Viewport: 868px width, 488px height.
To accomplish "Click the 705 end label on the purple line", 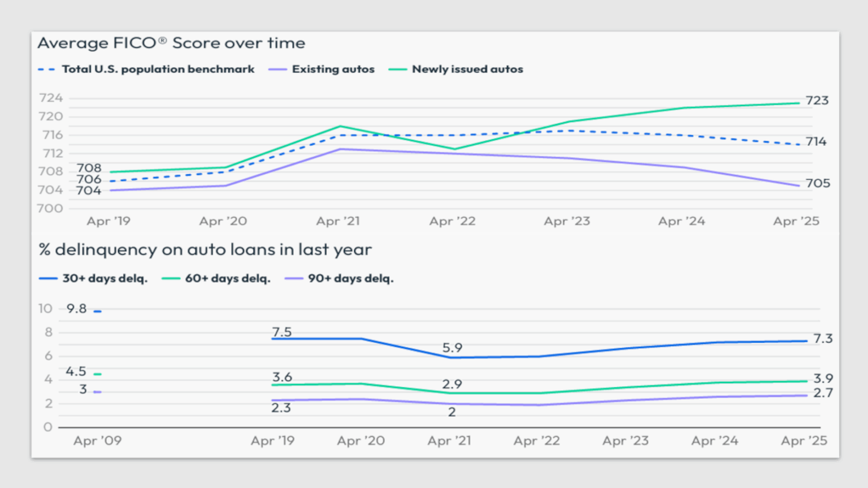I will (x=817, y=184).
